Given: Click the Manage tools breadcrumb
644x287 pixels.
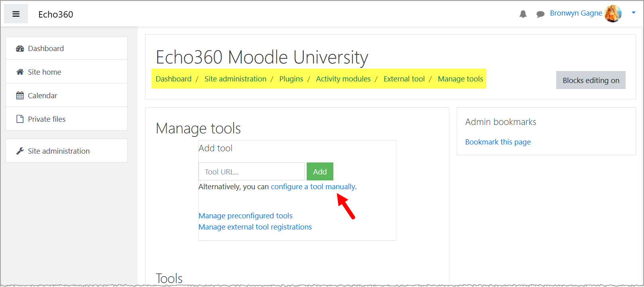Looking at the screenshot, I should coord(460,79).
